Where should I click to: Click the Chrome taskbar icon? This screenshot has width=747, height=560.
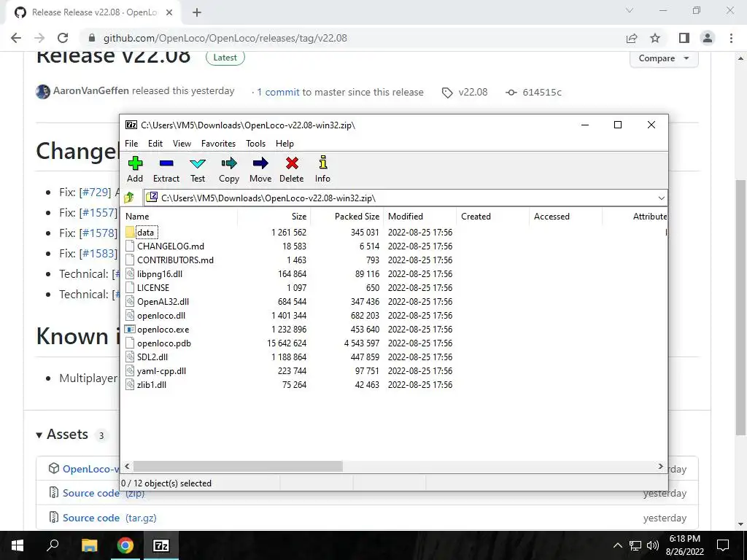pyautogui.click(x=125, y=545)
